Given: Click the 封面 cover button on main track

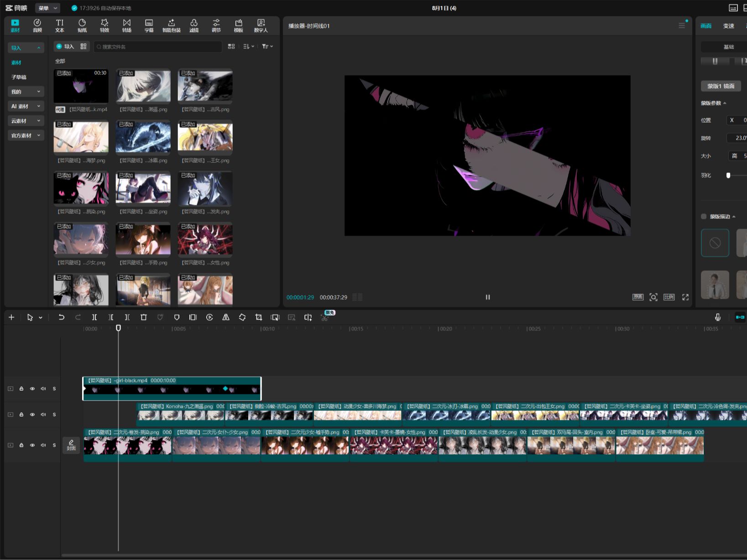Looking at the screenshot, I should tap(71, 445).
